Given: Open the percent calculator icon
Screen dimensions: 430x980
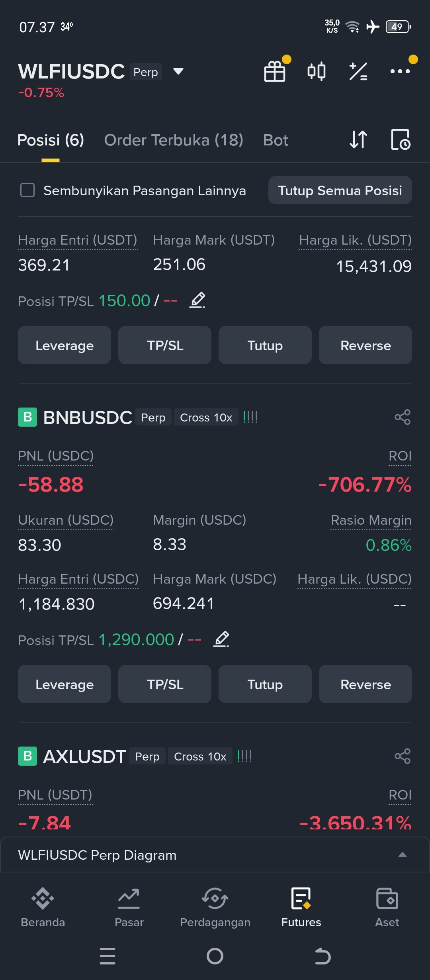Looking at the screenshot, I should point(358,71).
